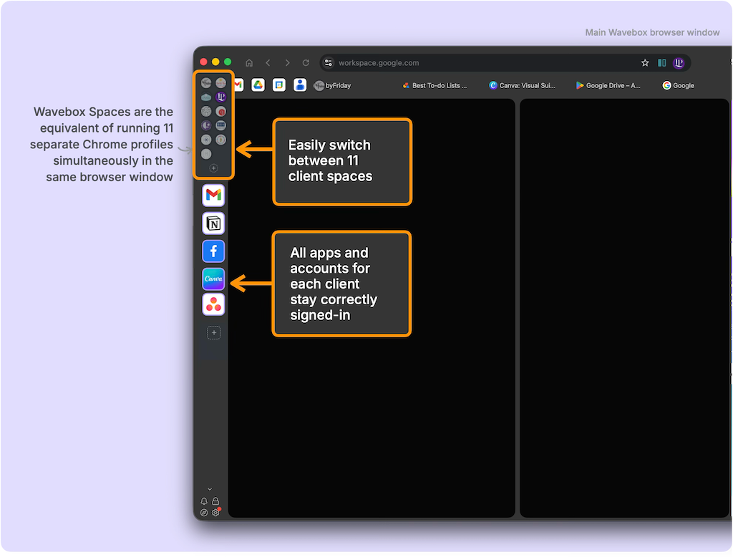The image size is (733, 560).
Task: Toggle split-screen view in the address bar
Action: coord(662,63)
